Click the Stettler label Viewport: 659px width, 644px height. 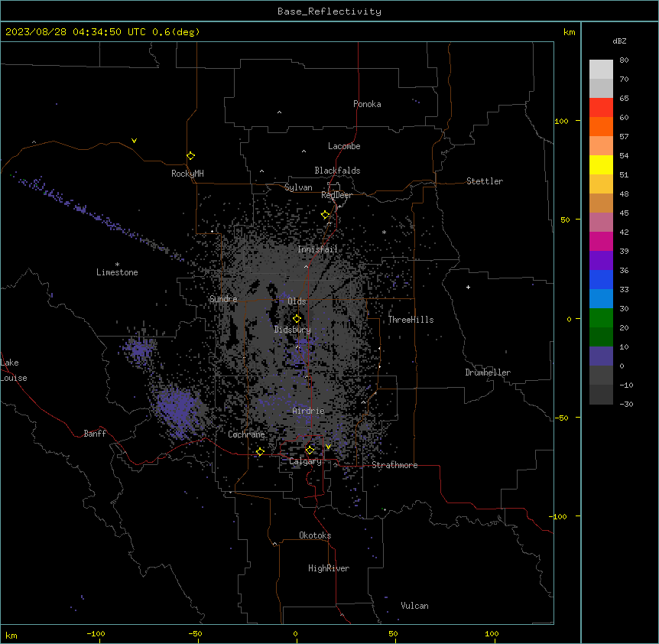[x=484, y=181]
